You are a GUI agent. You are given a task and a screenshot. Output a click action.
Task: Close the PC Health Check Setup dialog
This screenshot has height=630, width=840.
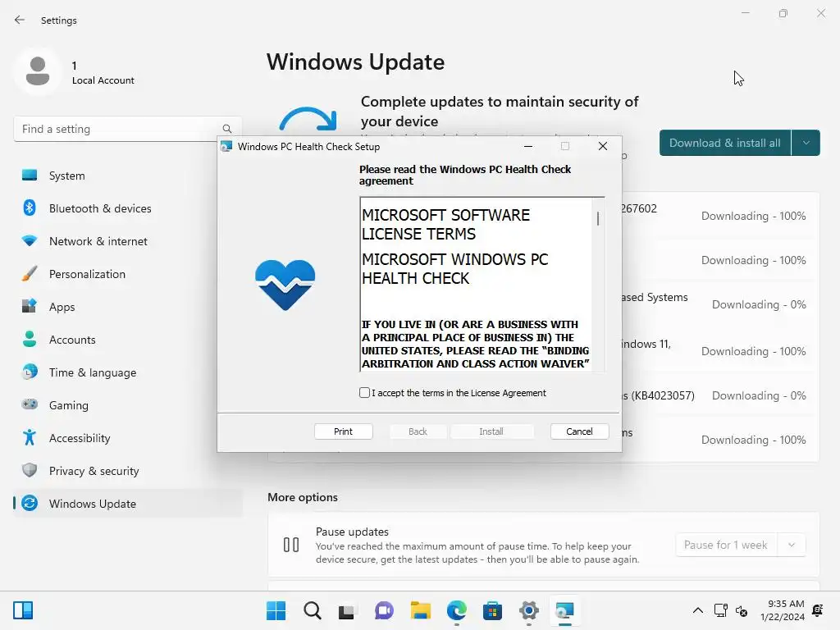click(x=603, y=146)
